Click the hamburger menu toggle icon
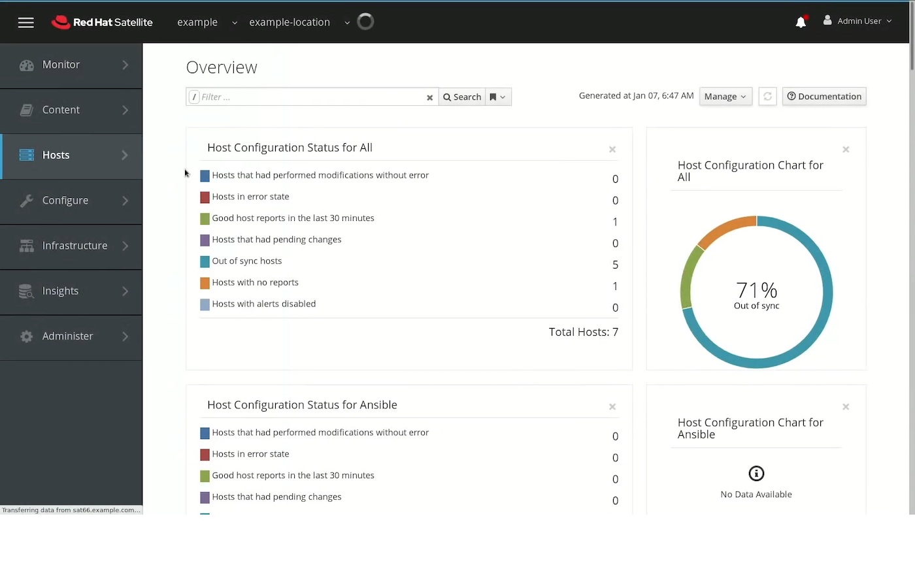 point(25,22)
